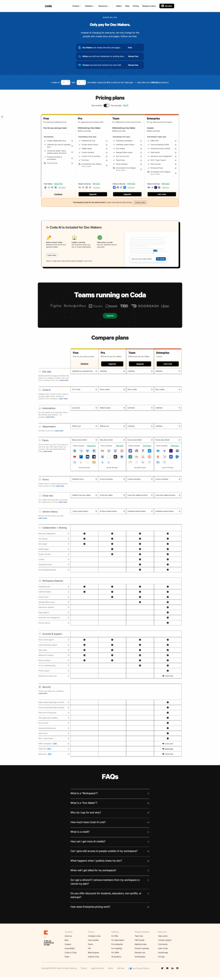Click the info icon for Publishing stats row
The height and width of the screenshot is (980, 220).
coord(68,586)
